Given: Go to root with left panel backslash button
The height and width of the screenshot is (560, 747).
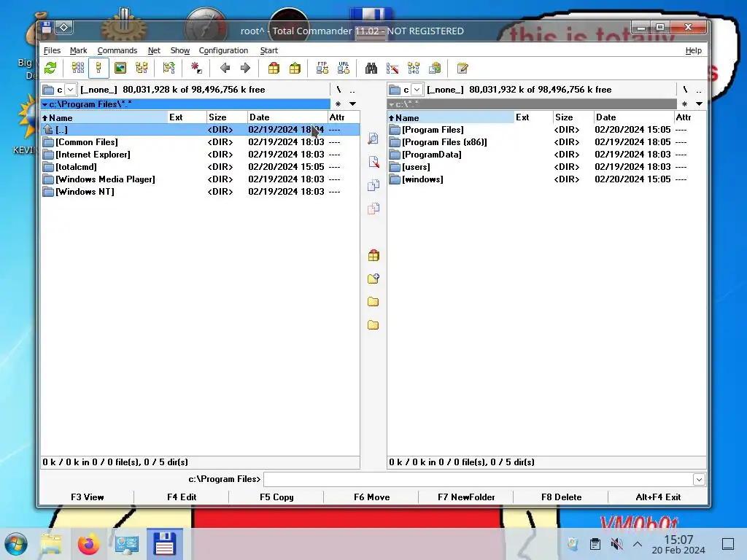Looking at the screenshot, I should click(x=338, y=90).
